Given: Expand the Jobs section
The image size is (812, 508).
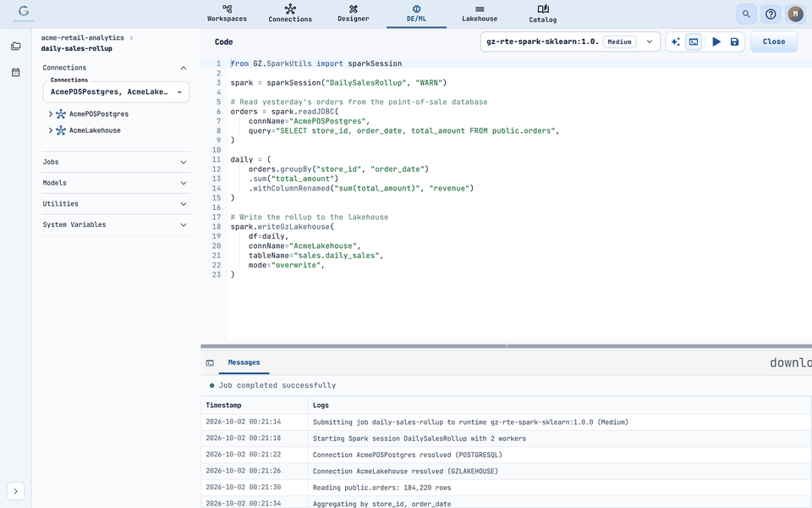Looking at the screenshot, I should [x=115, y=163].
